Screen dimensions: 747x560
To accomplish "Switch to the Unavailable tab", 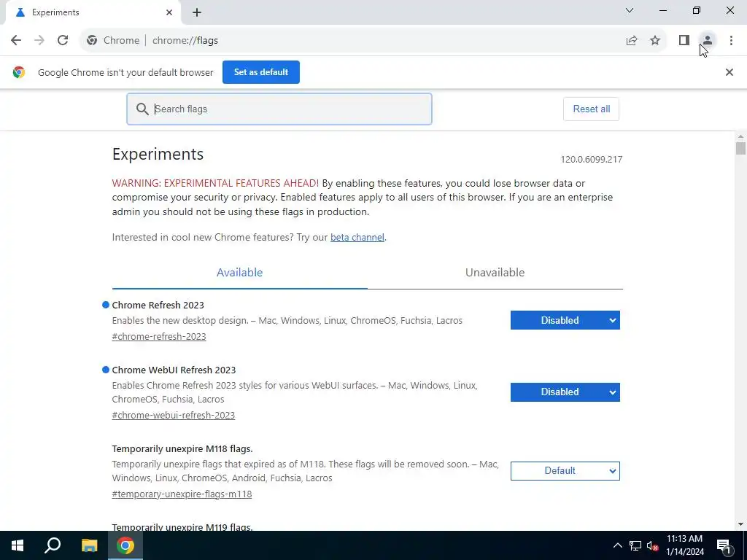I will [x=495, y=273].
